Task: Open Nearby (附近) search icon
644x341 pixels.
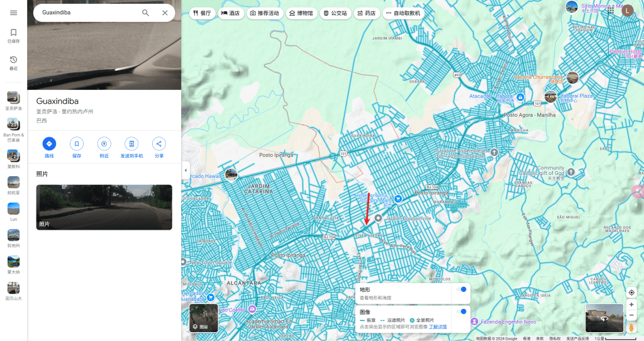Action: 104,143
